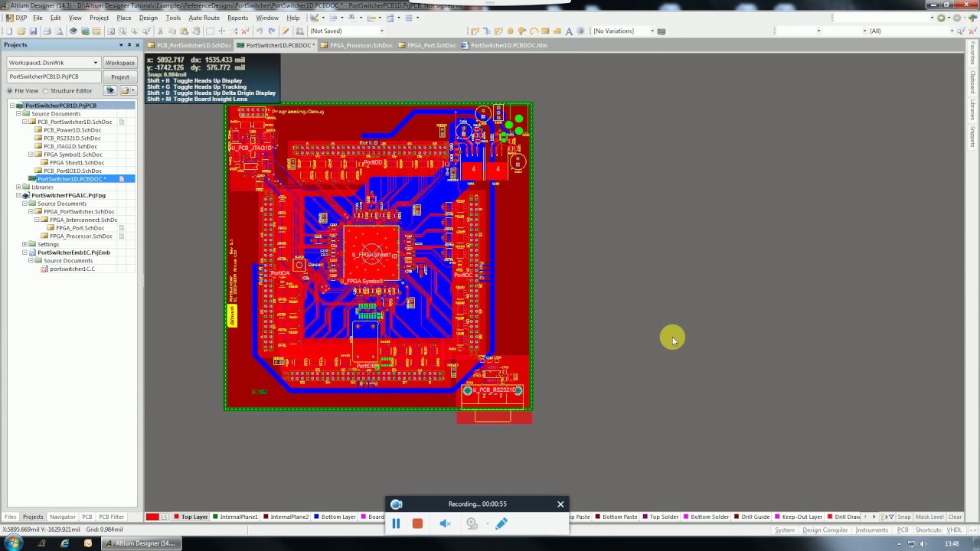Select PCB_Power1D.SchDoc in the project tree
This screenshot has width=980, height=551.
coord(72,130)
